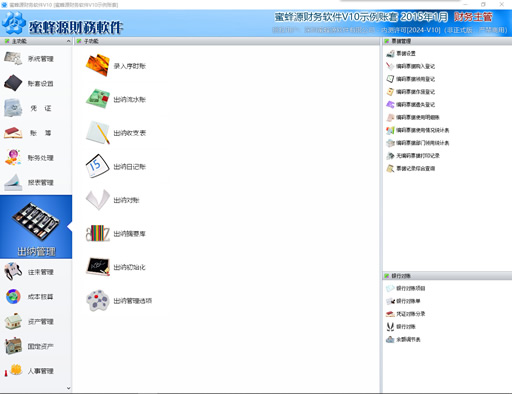Click the 银行对账 section header

[401, 276]
